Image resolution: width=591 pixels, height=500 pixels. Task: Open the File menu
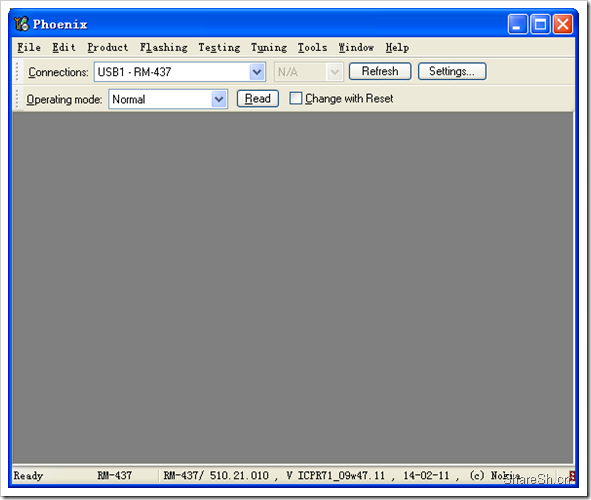click(x=29, y=47)
